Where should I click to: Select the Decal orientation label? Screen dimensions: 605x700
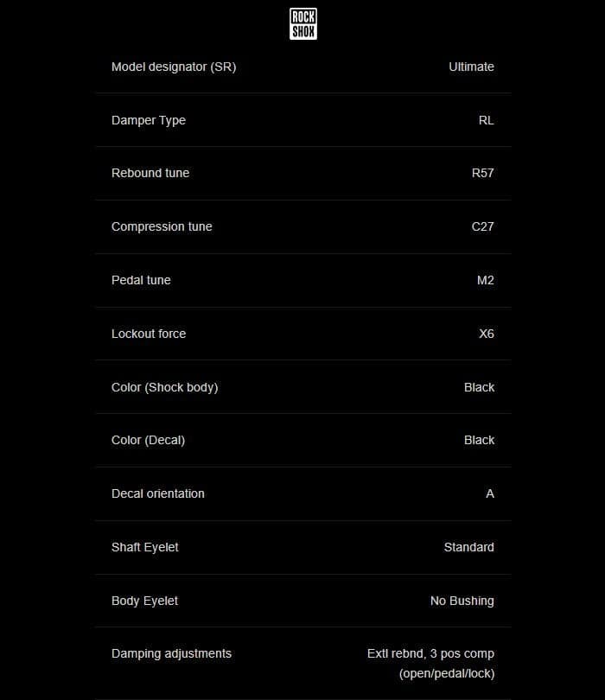(x=158, y=493)
